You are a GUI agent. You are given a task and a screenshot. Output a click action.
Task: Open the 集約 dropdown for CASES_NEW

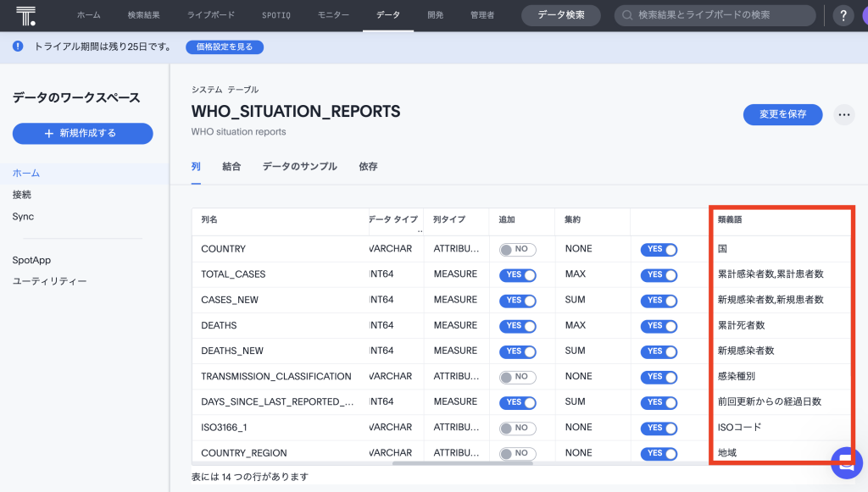(579, 300)
